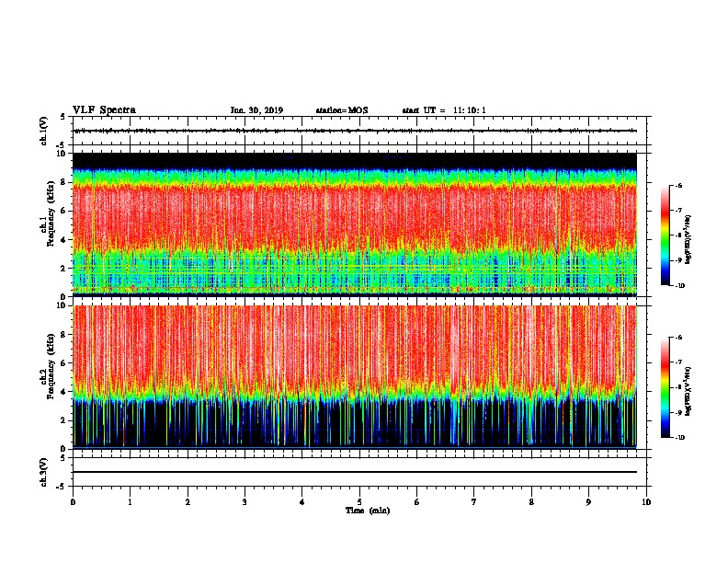728x563 pixels.
Task: Click time axis tick label 2
Action: (188, 502)
